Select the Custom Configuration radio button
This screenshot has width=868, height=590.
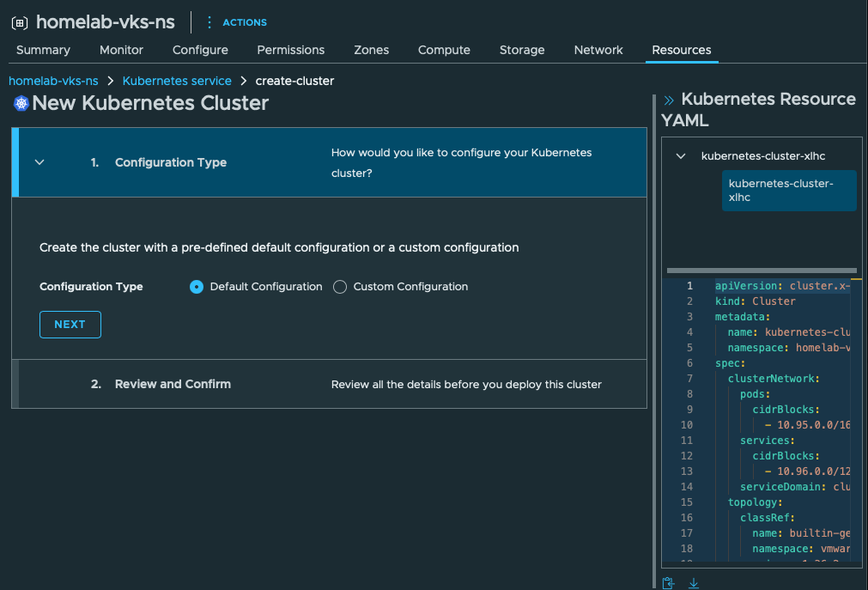(340, 287)
